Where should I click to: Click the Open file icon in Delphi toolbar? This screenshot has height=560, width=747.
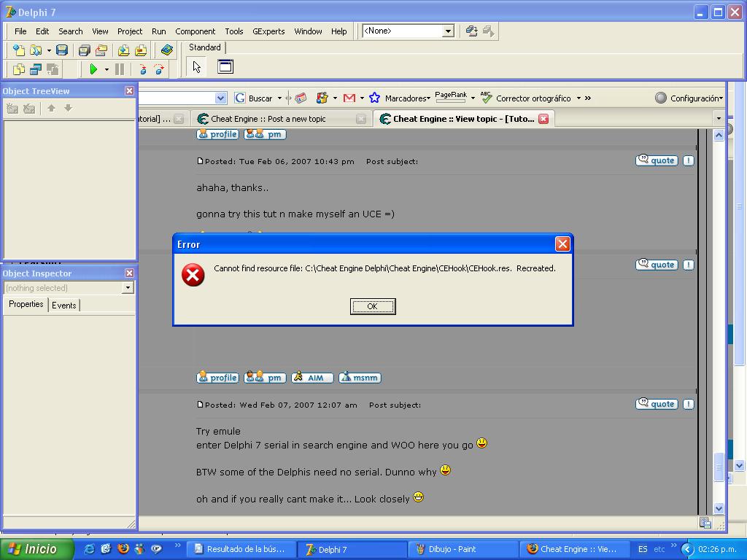pyautogui.click(x=36, y=50)
